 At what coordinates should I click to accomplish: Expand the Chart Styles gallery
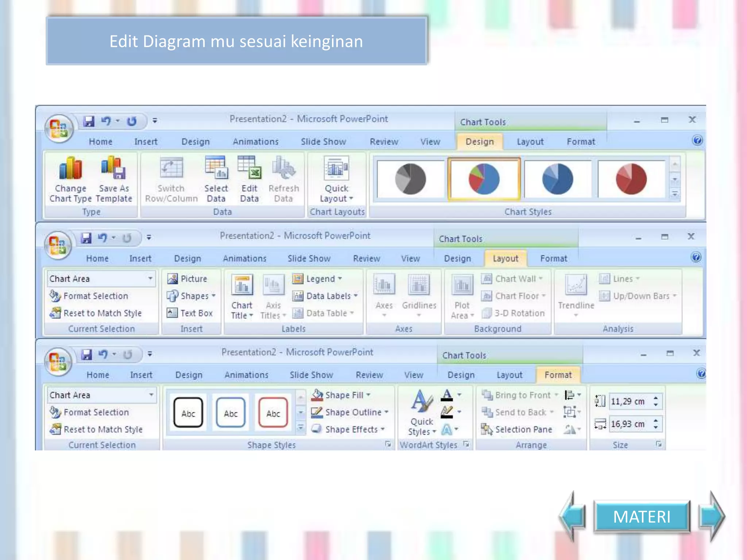click(x=675, y=194)
